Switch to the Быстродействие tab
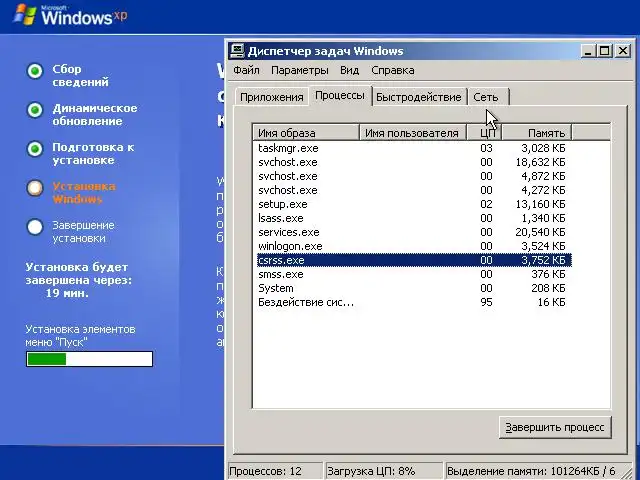Image resolution: width=640 pixels, height=480 pixels. [x=418, y=97]
